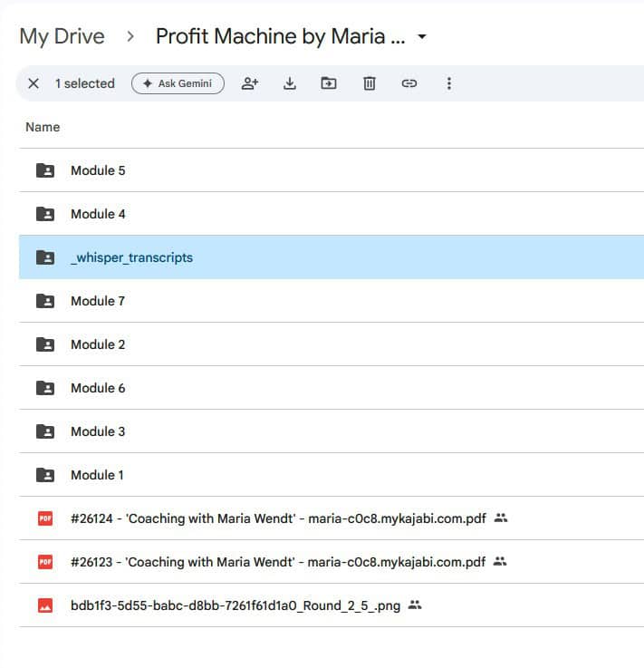
Task: Click the PDF icon of file #26124
Action: pyautogui.click(x=45, y=518)
